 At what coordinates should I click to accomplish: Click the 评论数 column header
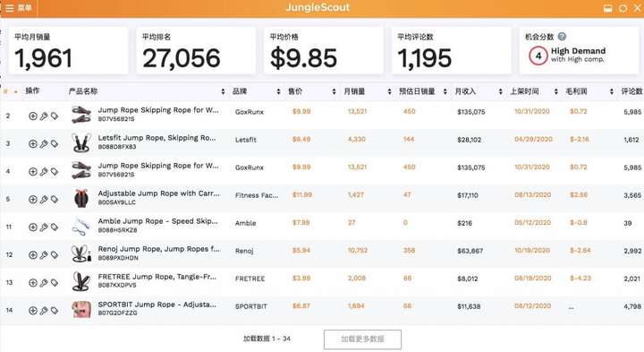click(631, 91)
